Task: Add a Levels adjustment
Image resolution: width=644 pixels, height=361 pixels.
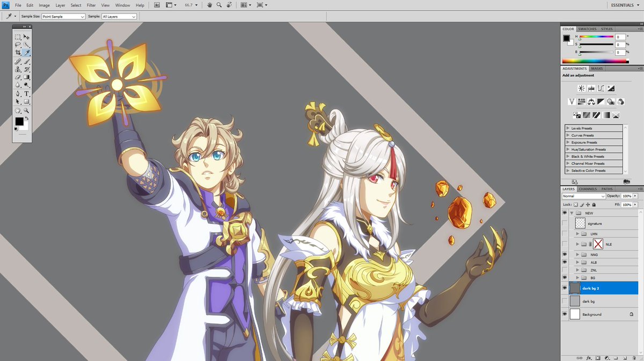Action: [x=591, y=88]
